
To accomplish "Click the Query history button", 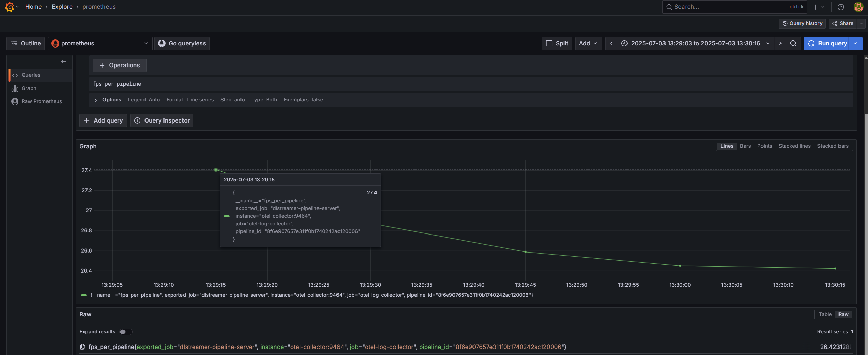I will point(802,23).
